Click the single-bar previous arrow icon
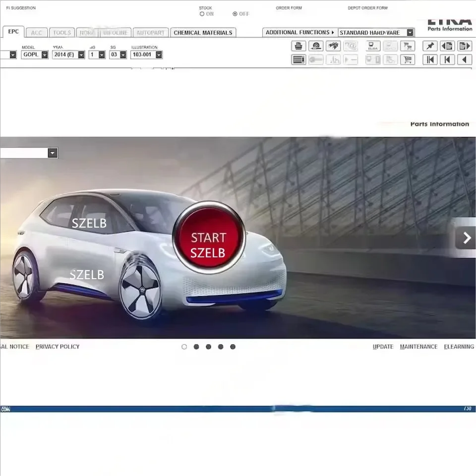The image size is (476, 476). coord(447,60)
